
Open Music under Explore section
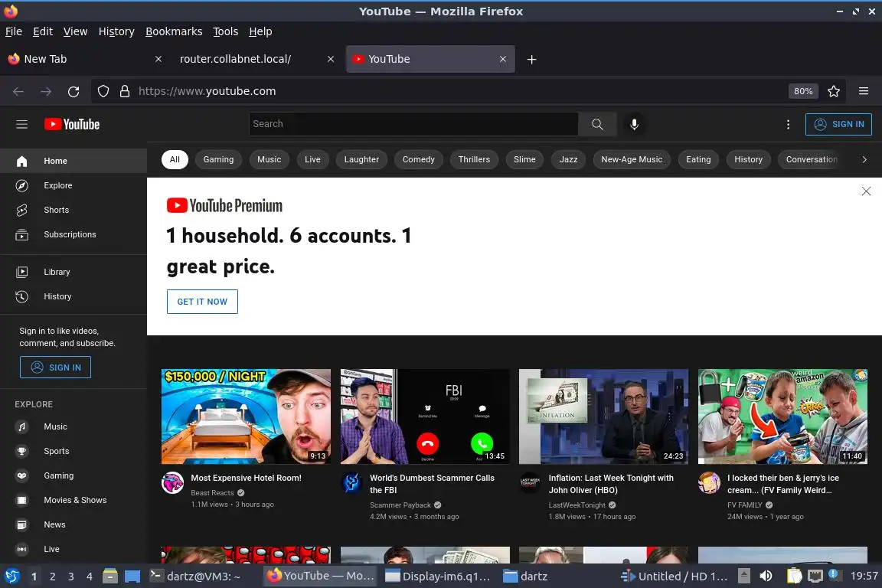point(73,427)
